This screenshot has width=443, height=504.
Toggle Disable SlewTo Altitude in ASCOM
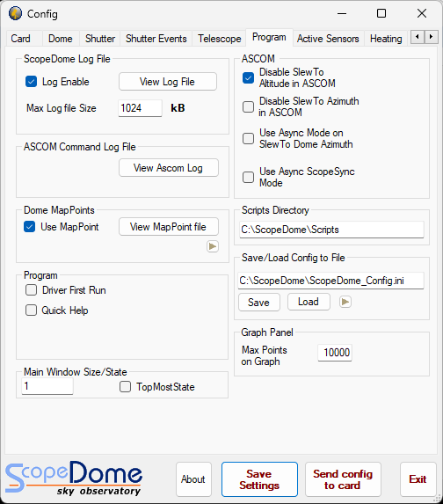click(248, 77)
